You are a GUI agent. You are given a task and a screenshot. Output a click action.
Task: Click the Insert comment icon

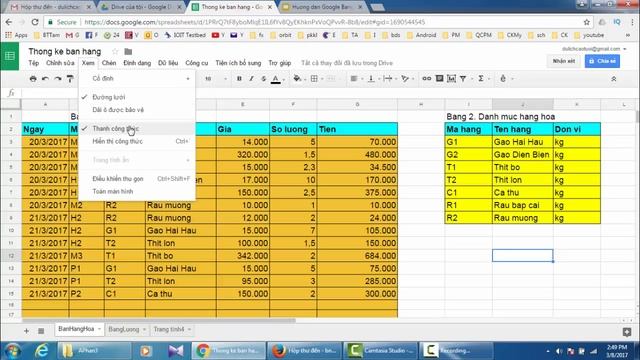[x=439, y=78]
